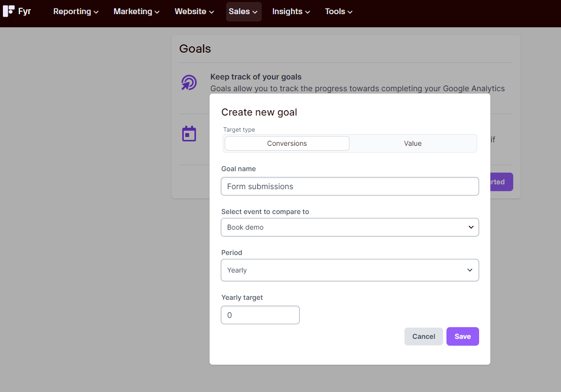
Task: Open the Marketing menu
Action: tap(136, 12)
